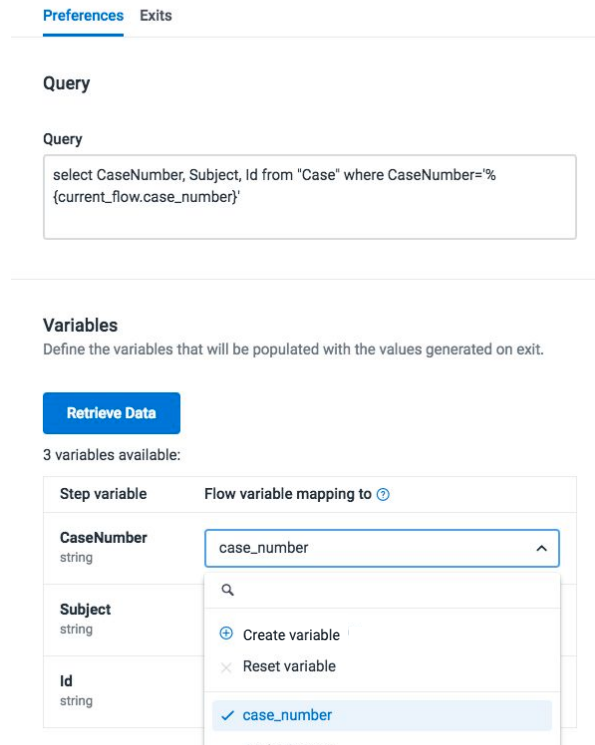Click the Step variable column header

(103, 494)
